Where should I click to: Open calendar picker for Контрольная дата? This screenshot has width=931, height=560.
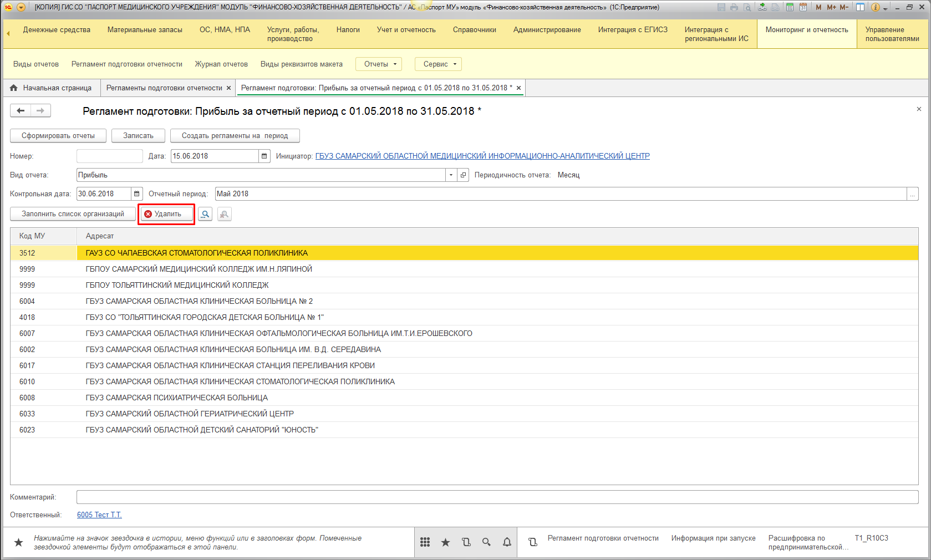(x=137, y=194)
